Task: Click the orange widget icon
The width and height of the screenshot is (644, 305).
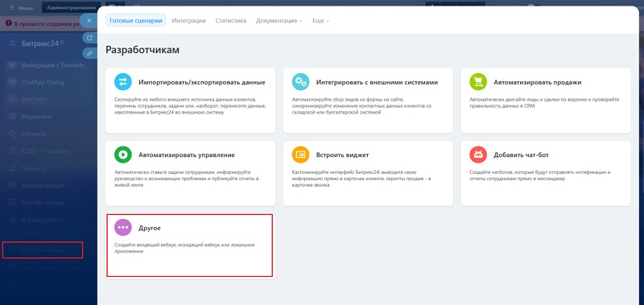Action: coord(300,155)
